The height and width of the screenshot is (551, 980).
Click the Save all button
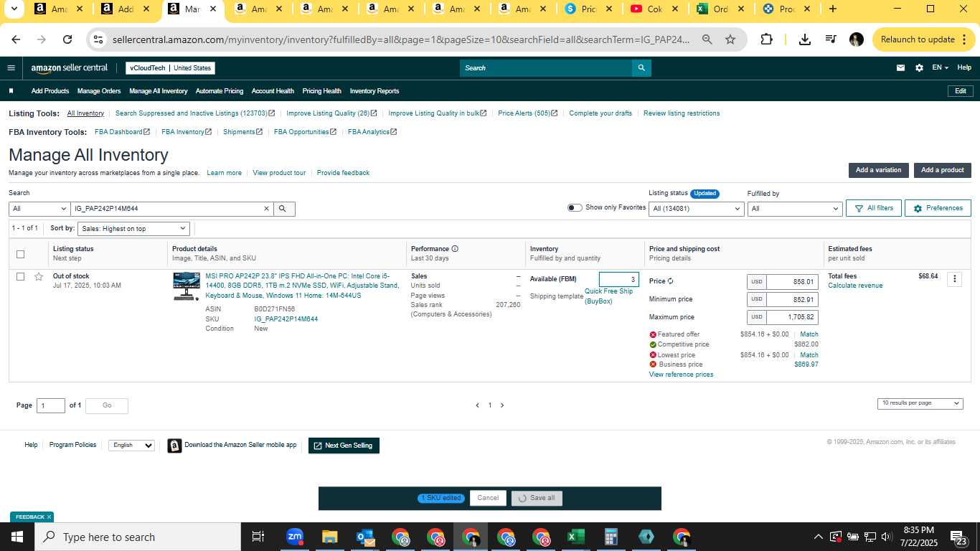point(537,498)
